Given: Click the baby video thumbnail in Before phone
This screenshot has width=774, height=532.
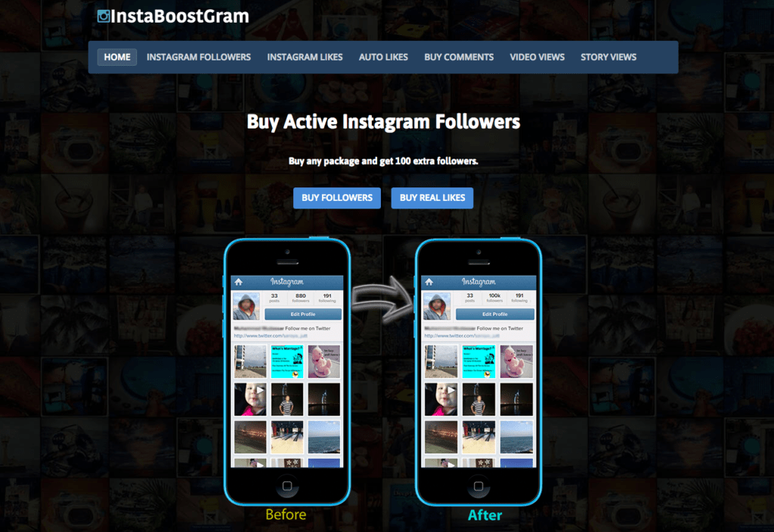Looking at the screenshot, I should pos(250,399).
